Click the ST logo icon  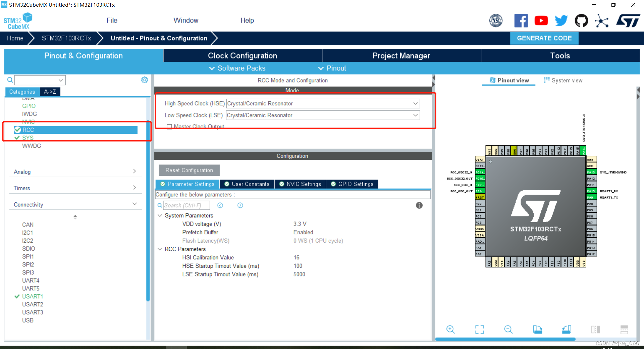(x=628, y=21)
